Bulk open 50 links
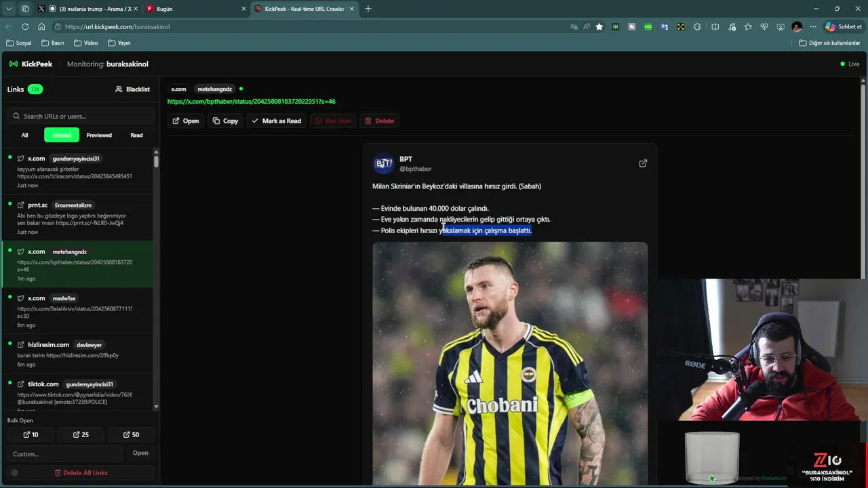The image size is (868, 488). [x=131, y=434]
